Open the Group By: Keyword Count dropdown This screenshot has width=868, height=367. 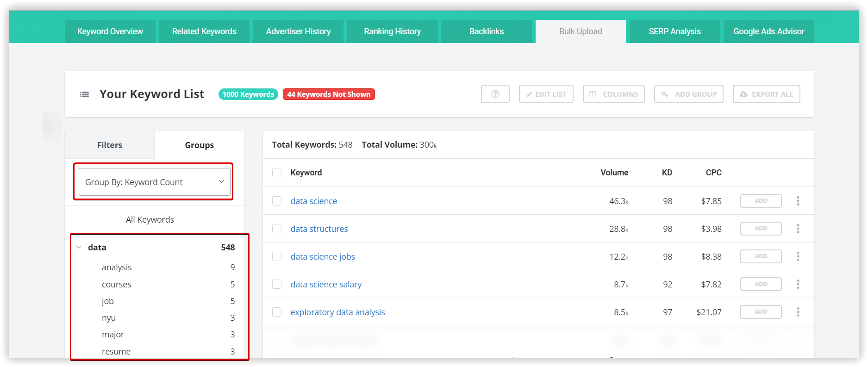pos(154,182)
